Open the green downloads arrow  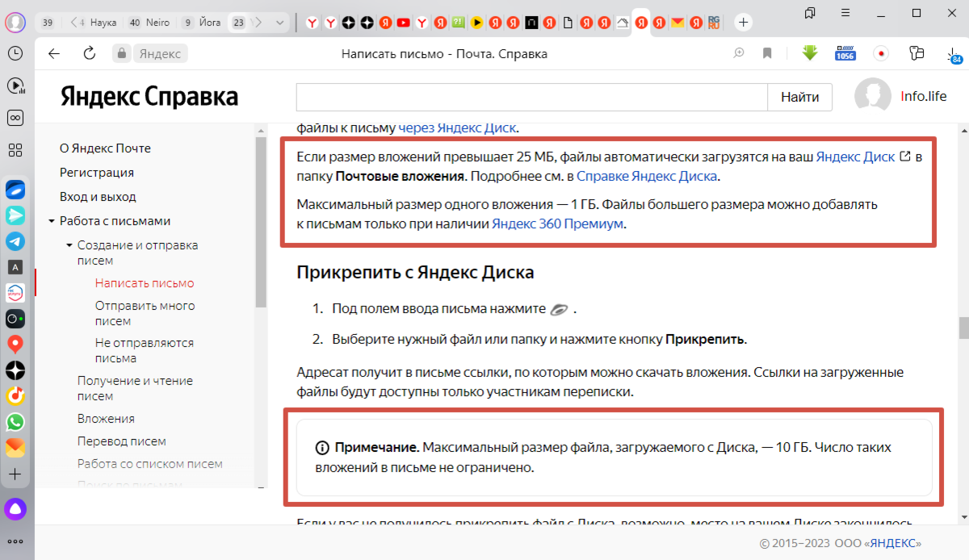pyautogui.click(x=810, y=53)
